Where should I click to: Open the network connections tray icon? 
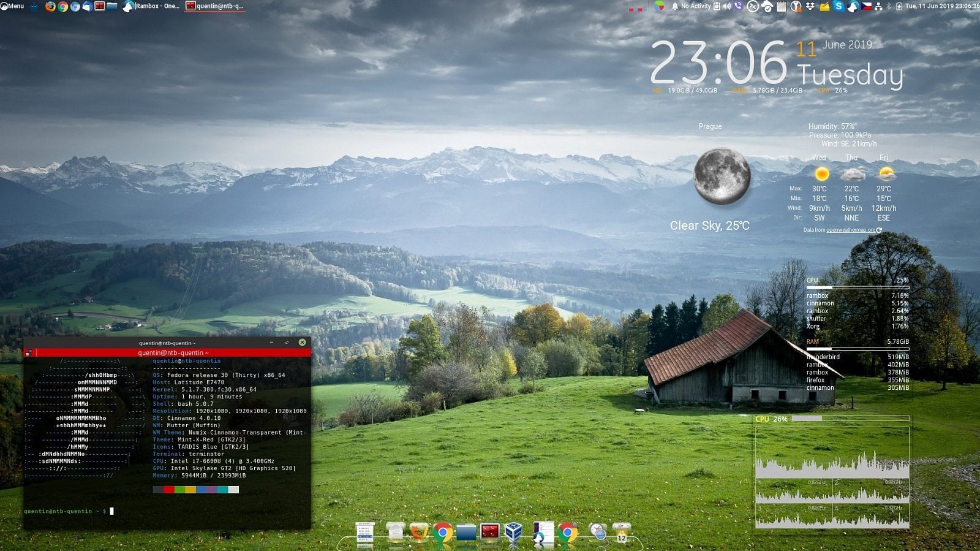coord(878,6)
